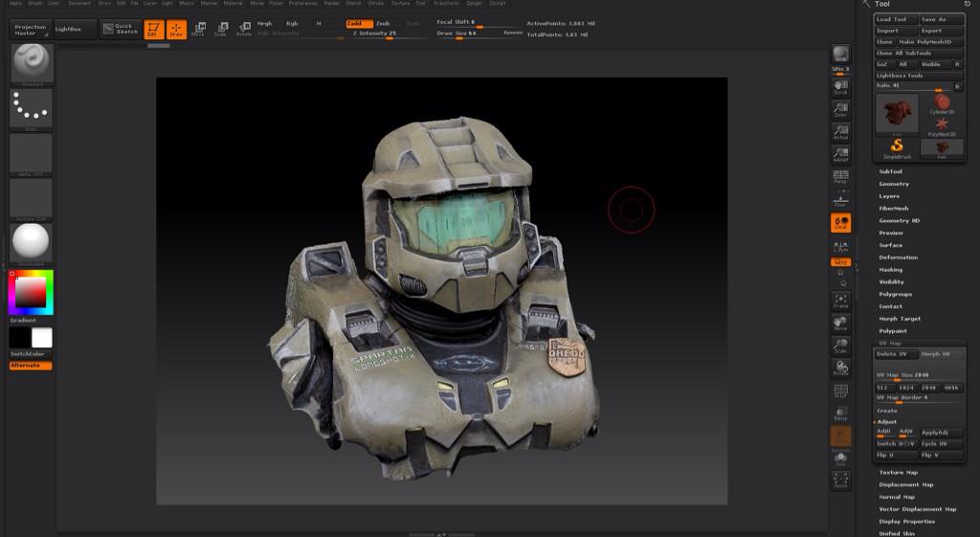Select the Draw mode icon
The width and height of the screenshot is (980, 537).
[176, 30]
